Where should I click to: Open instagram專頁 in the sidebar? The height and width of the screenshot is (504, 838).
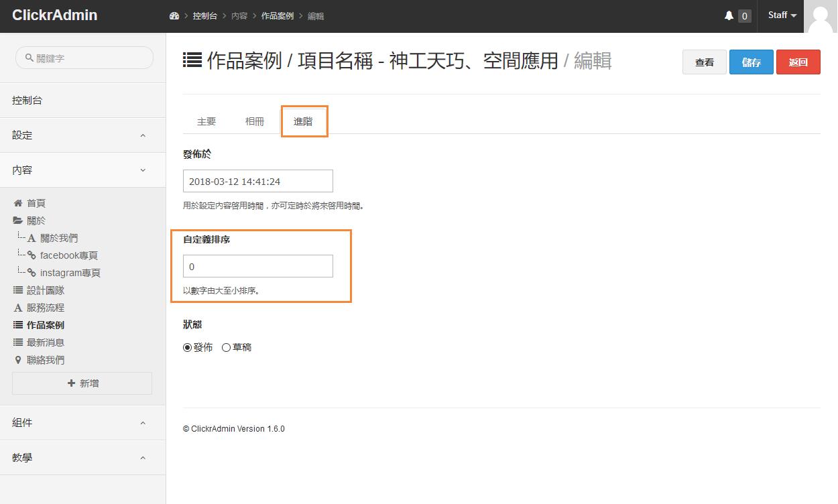click(70, 273)
